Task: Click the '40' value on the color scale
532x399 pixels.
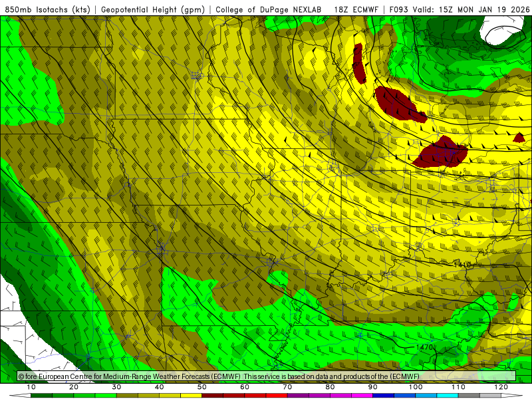Action: point(159,387)
